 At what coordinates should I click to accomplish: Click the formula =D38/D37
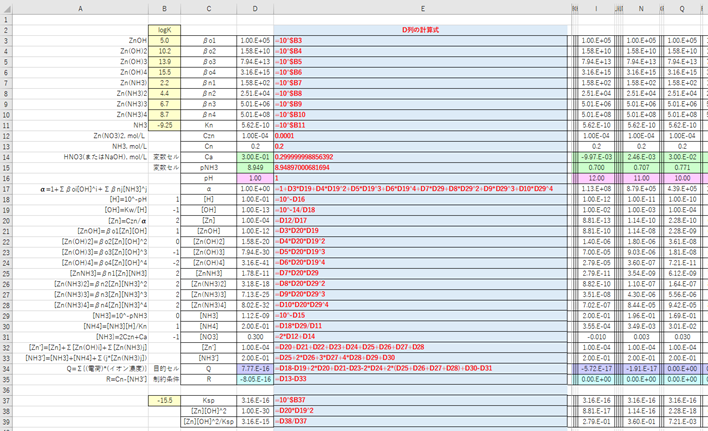(x=420, y=422)
